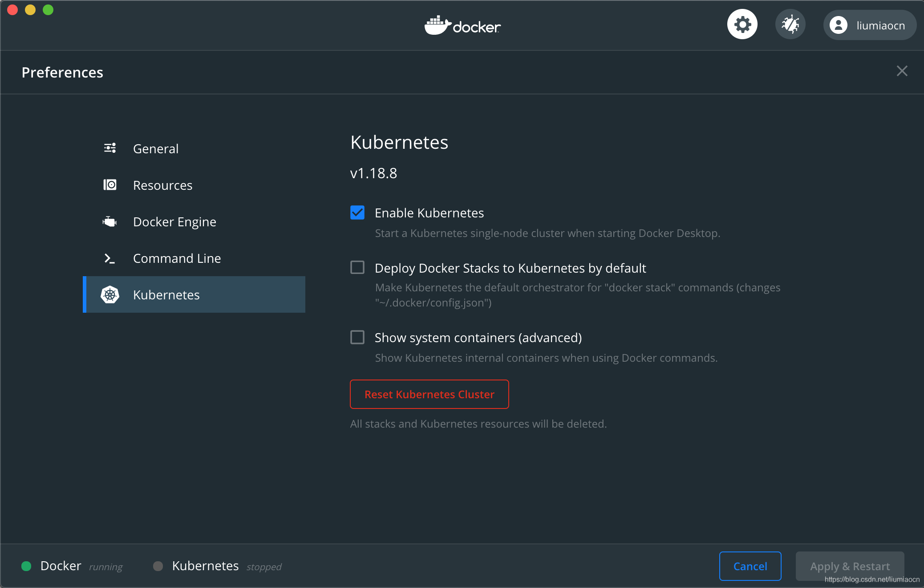The width and height of the screenshot is (924, 588).
Task: Click the Docker Engine icon
Action: pos(110,221)
